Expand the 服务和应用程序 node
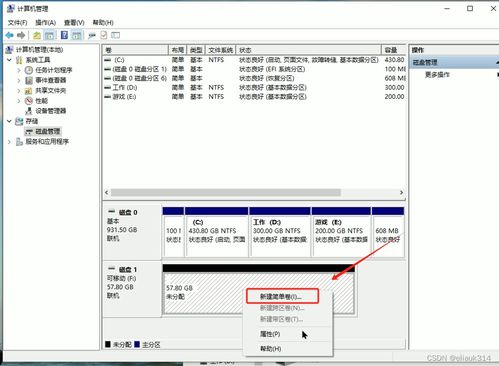 [x=9, y=142]
